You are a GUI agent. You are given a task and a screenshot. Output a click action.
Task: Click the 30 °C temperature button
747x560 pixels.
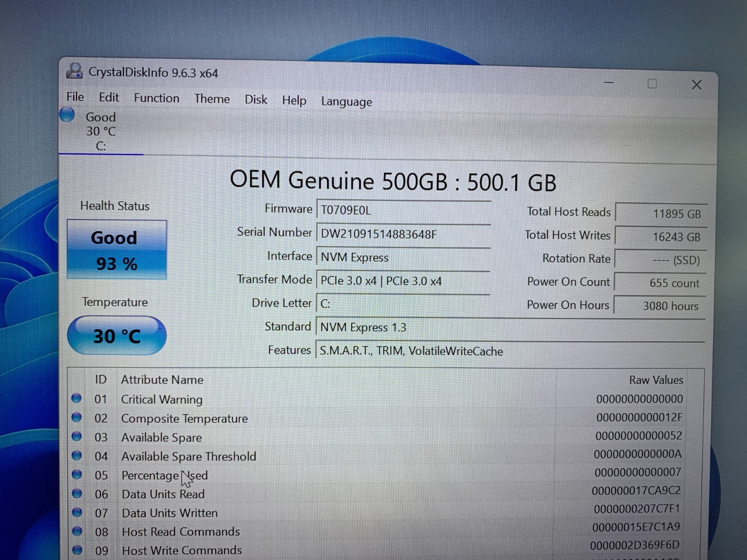tap(117, 336)
